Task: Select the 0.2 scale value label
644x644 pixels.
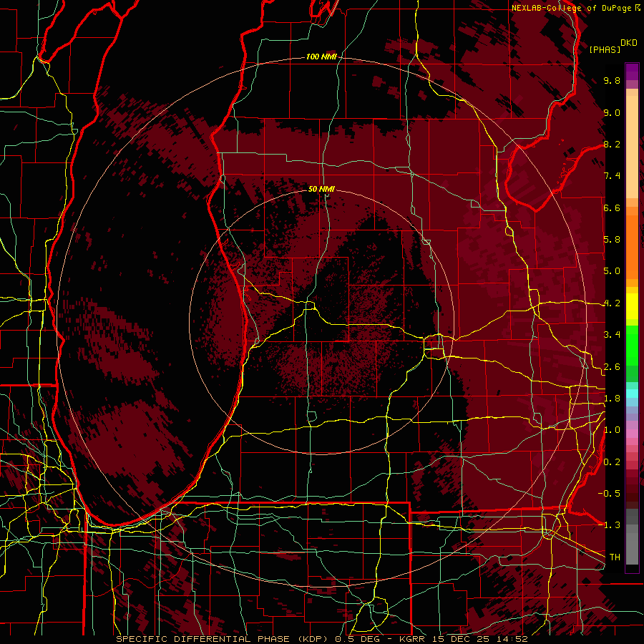Action: [612, 462]
